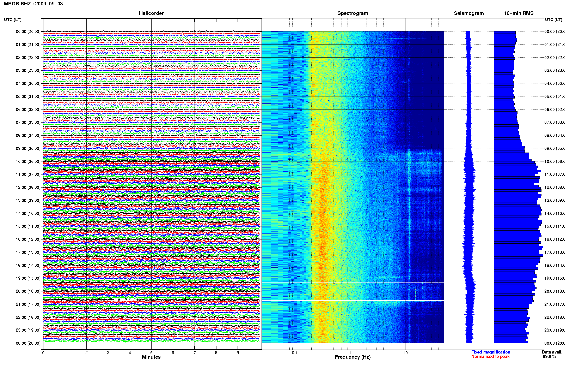Click the '9' minutes tick label
This screenshot has height=368, width=588.
[238, 353]
